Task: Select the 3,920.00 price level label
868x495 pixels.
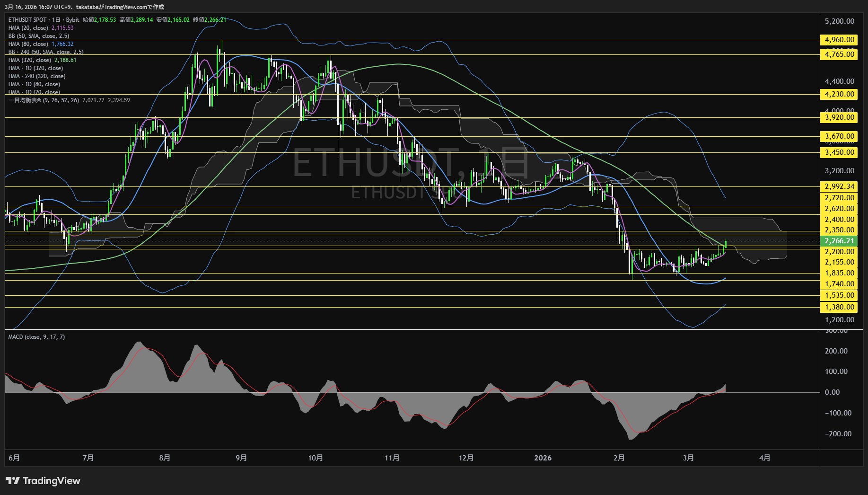Action: coord(839,117)
